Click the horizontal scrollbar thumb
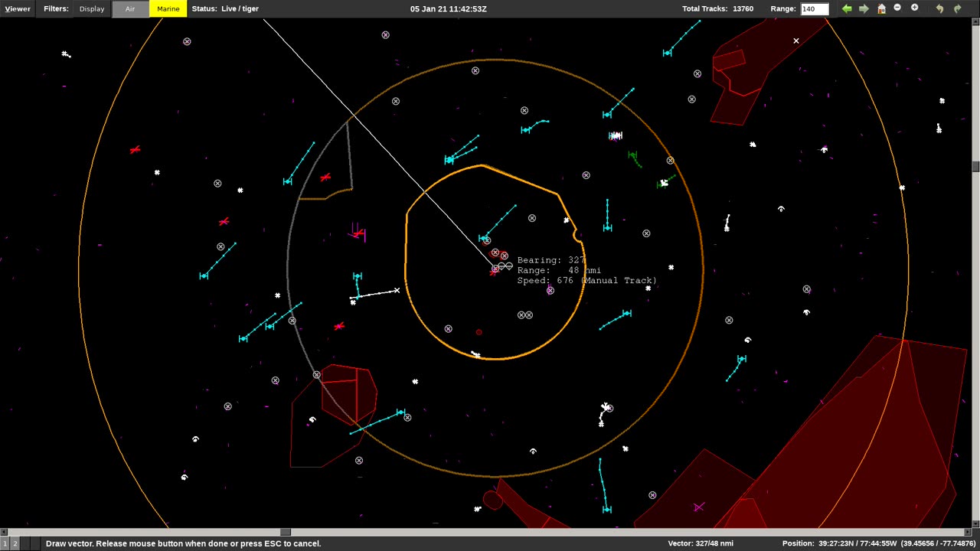The width and height of the screenshot is (980, 551). coord(286,532)
